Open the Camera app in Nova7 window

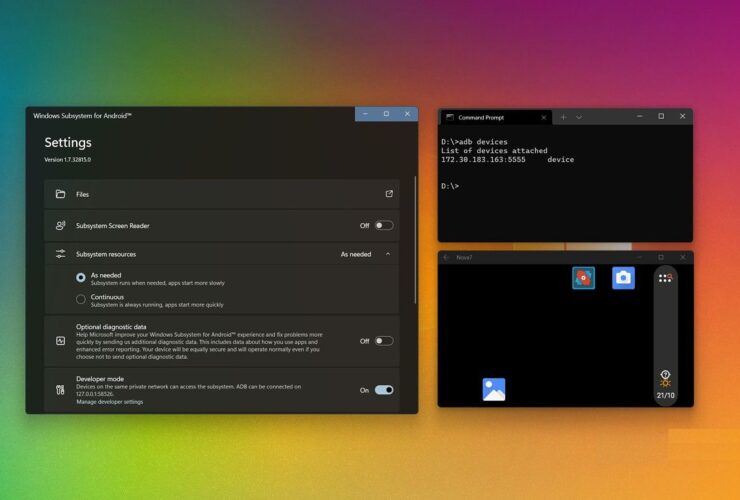[x=623, y=278]
